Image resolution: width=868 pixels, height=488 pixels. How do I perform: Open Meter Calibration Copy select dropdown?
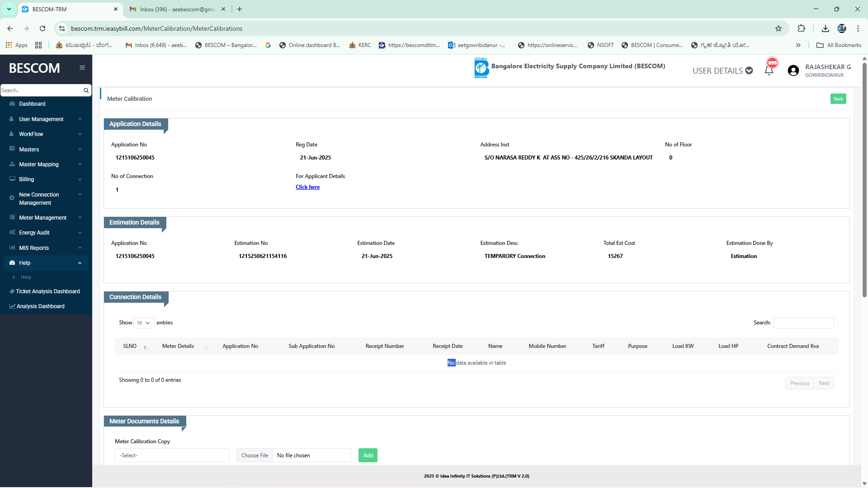pos(172,455)
